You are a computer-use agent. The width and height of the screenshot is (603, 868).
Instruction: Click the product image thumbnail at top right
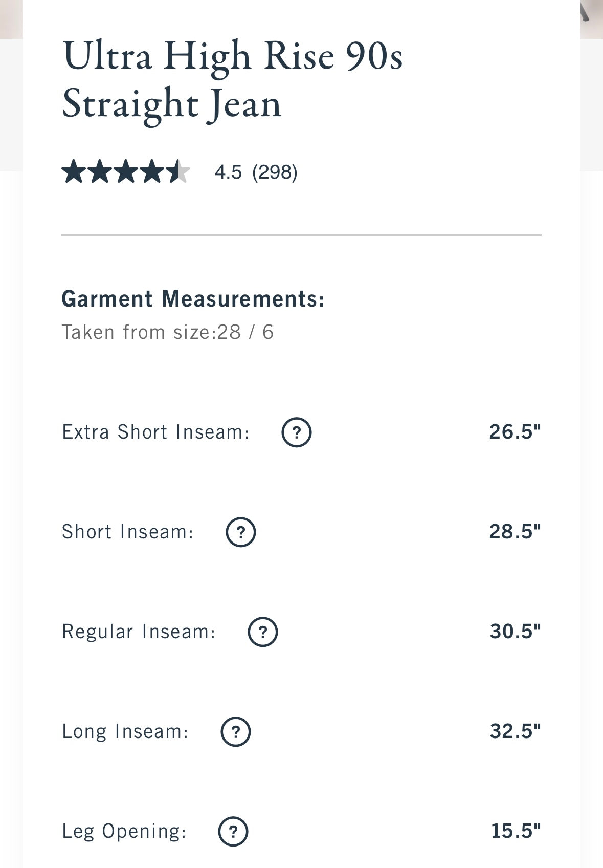pyautogui.click(x=591, y=19)
